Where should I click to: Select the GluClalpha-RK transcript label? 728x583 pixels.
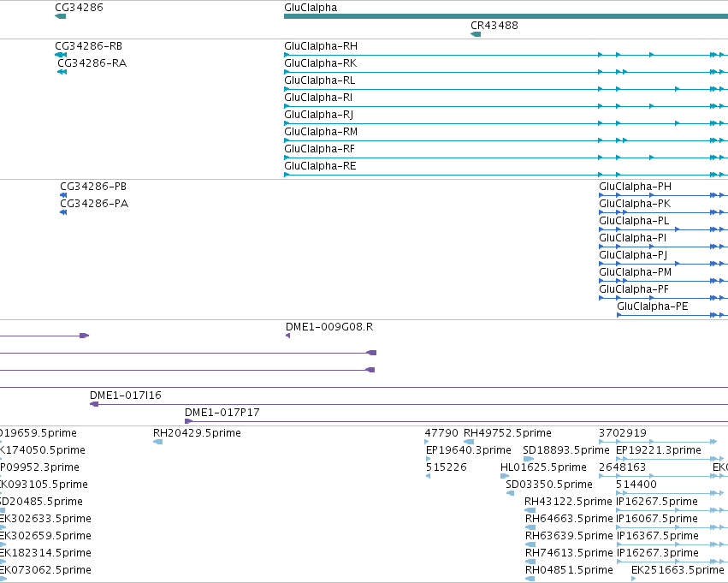coord(320,63)
